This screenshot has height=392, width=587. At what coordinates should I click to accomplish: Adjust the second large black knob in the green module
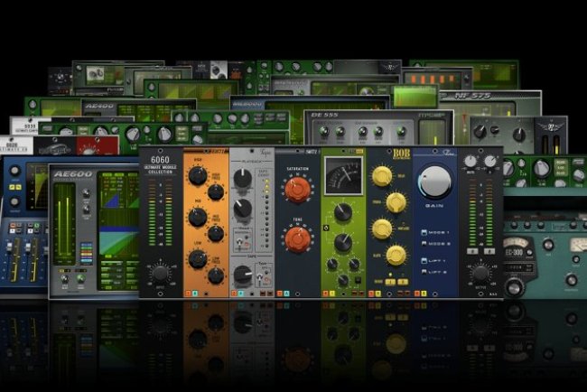[342, 242]
